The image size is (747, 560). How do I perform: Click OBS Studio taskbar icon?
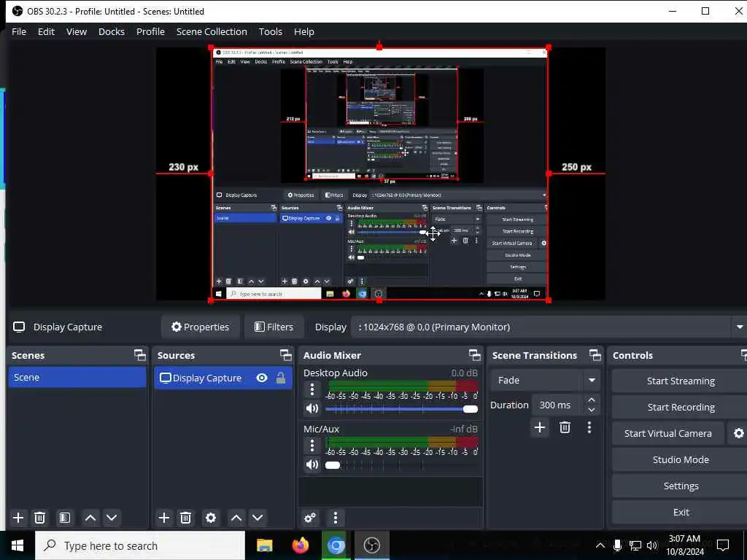371,545
